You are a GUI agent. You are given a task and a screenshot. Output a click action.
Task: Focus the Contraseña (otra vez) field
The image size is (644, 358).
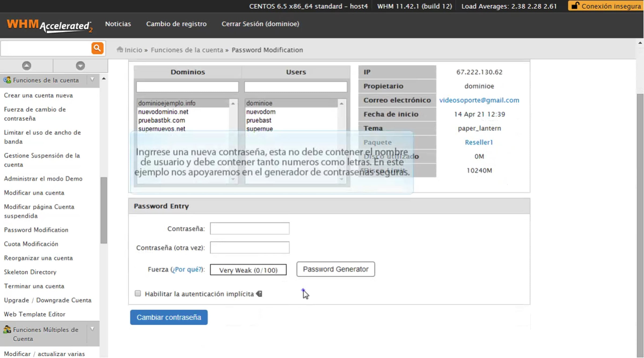pyautogui.click(x=250, y=247)
